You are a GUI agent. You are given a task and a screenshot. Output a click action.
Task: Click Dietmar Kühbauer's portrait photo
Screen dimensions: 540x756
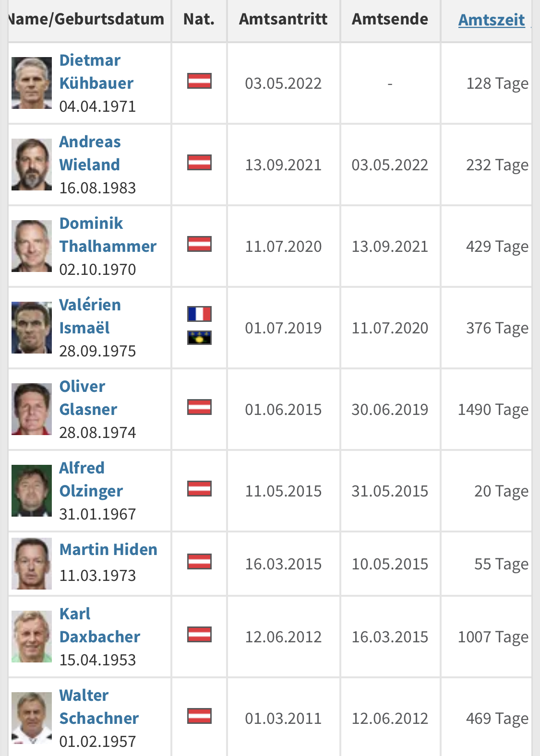(x=32, y=83)
